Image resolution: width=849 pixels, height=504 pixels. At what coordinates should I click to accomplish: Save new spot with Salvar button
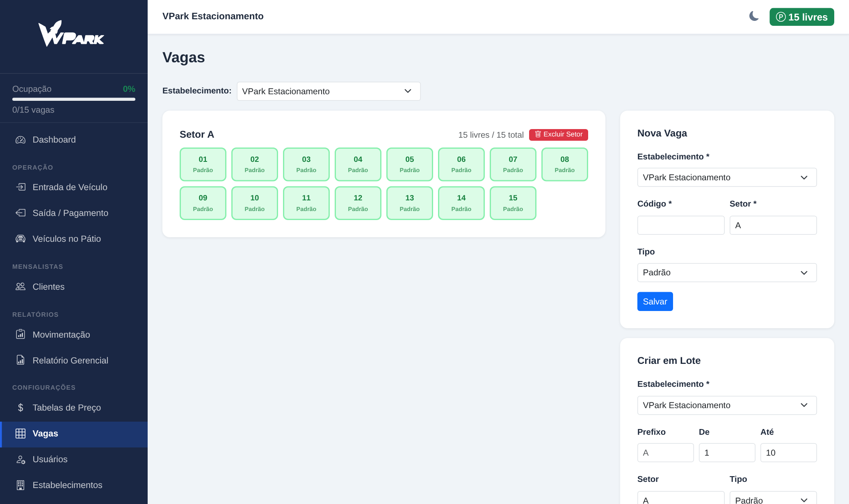coord(655,302)
